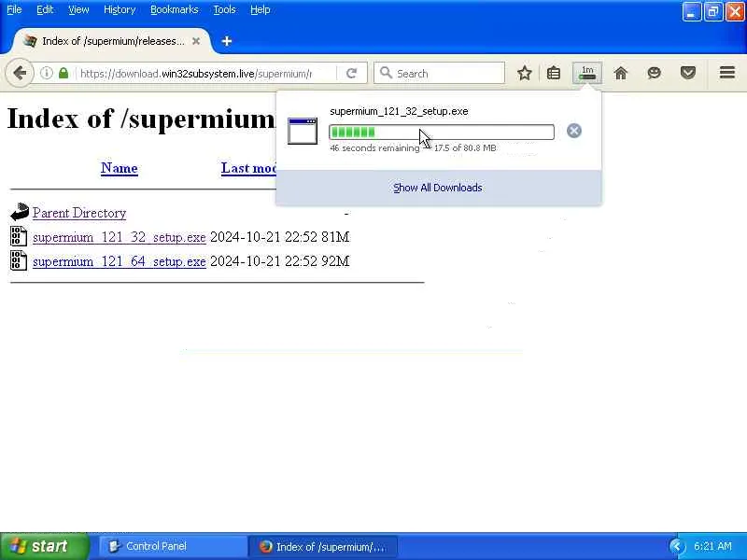Image resolution: width=747 pixels, height=560 pixels.
Task: Click the 6:21 AM clock
Action: click(712, 546)
